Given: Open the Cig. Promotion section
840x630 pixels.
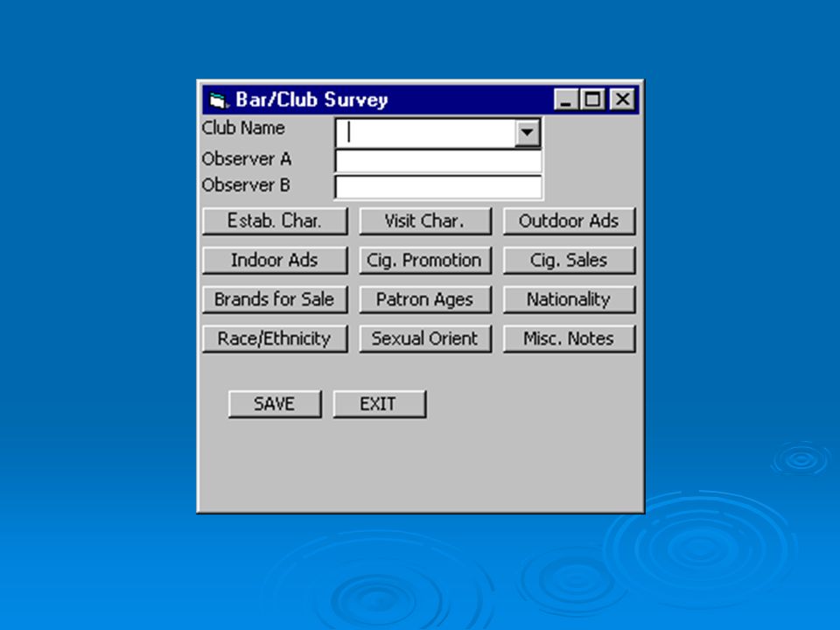Looking at the screenshot, I should pos(425,261).
